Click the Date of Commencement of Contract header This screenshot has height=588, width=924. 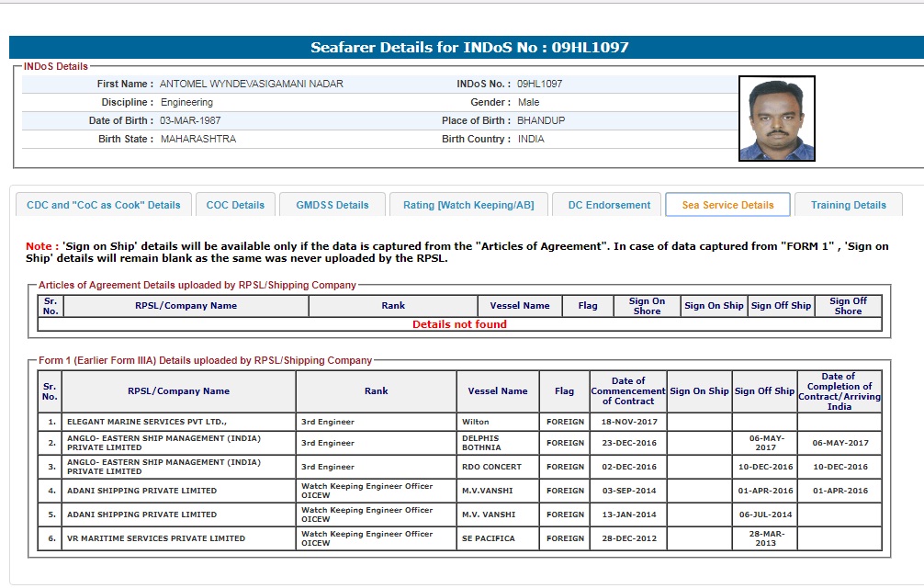[628, 390]
